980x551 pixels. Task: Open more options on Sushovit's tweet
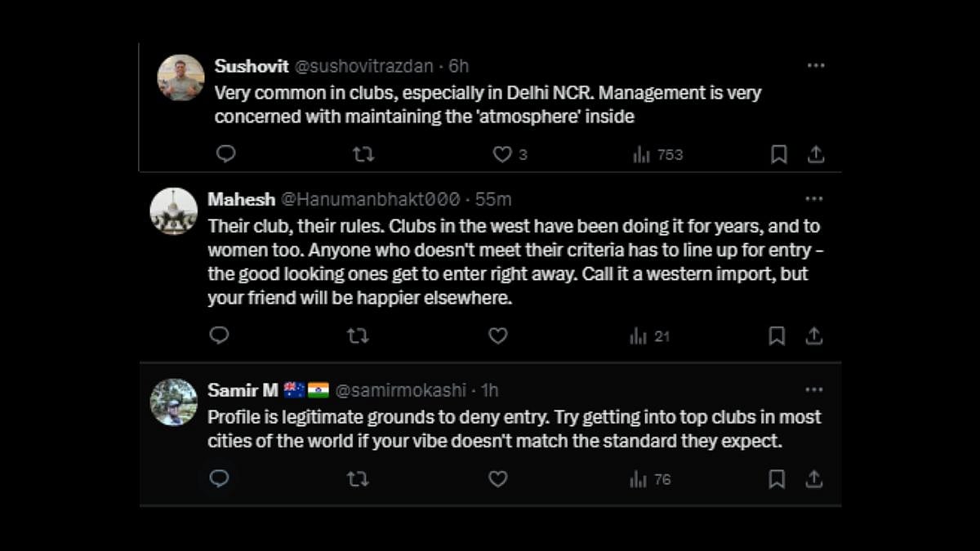815,65
